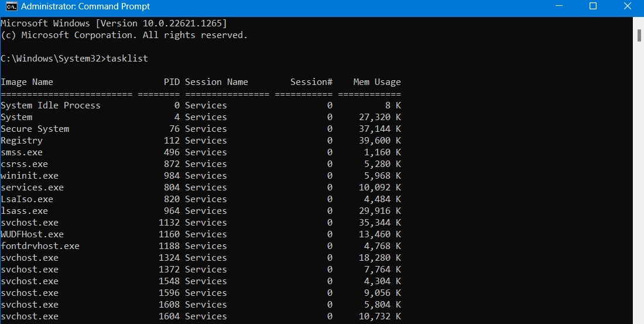Click memory value '10,732 K'

click(380, 316)
